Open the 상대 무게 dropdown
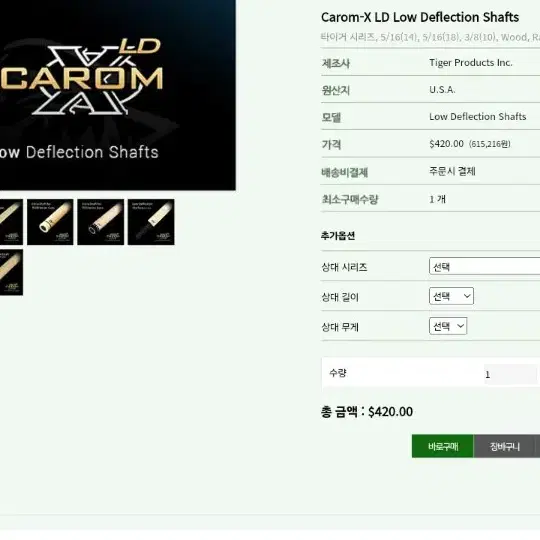 448,326
